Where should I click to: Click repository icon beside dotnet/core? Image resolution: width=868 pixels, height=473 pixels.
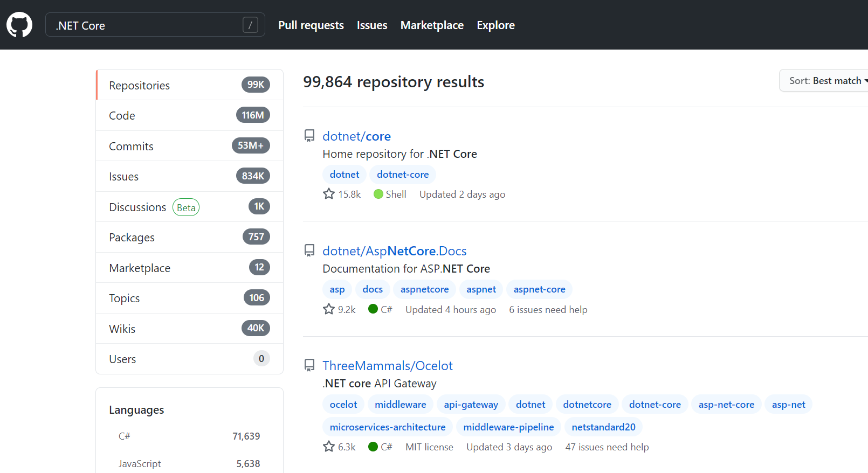tap(309, 136)
